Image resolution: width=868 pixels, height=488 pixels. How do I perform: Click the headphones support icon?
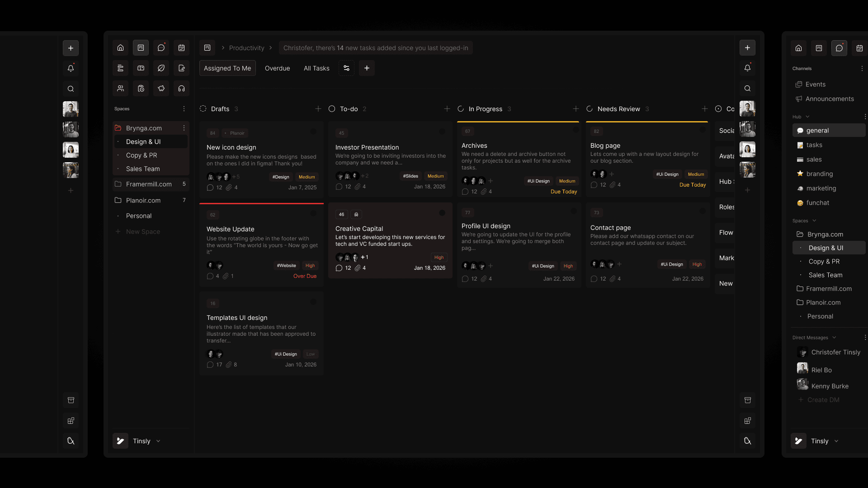tap(181, 89)
